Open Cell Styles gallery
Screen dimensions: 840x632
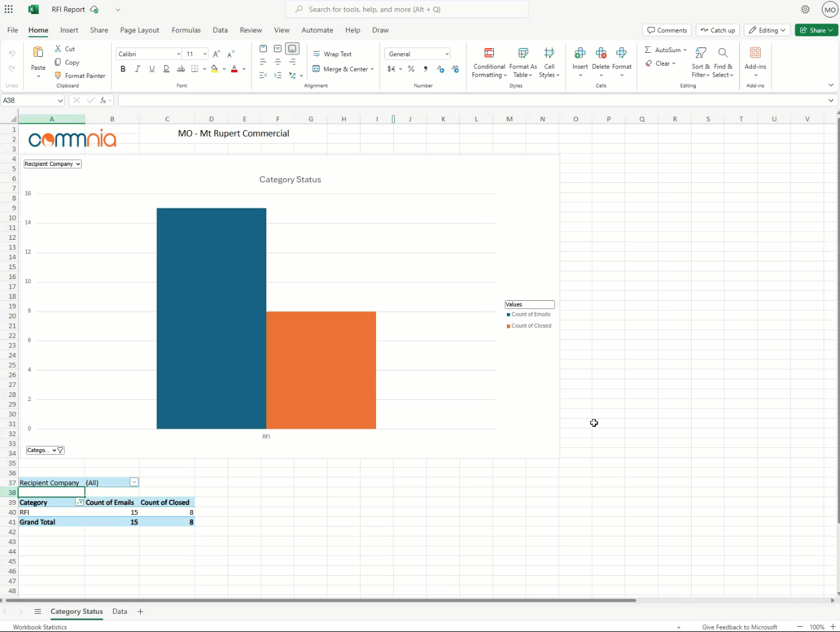pyautogui.click(x=549, y=62)
